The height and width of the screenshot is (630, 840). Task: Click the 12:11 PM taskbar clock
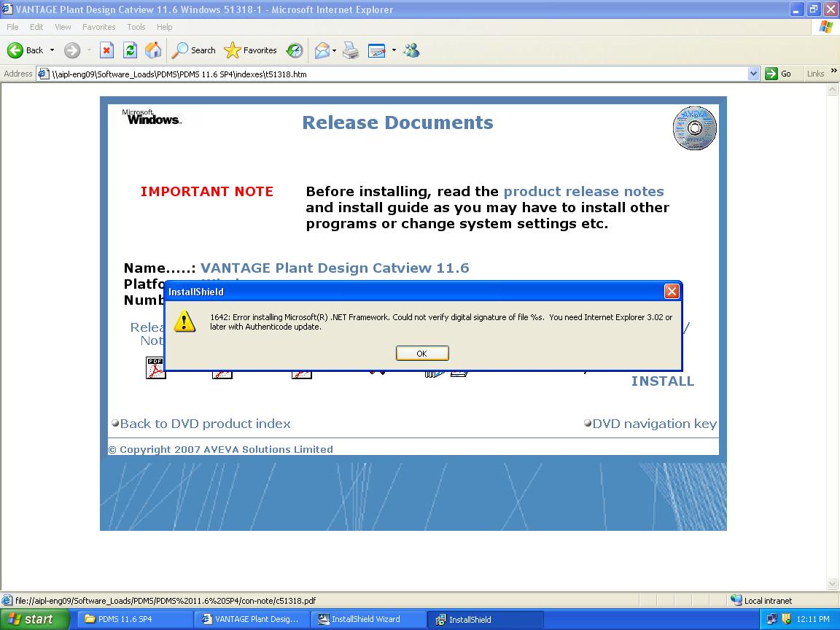pos(813,619)
